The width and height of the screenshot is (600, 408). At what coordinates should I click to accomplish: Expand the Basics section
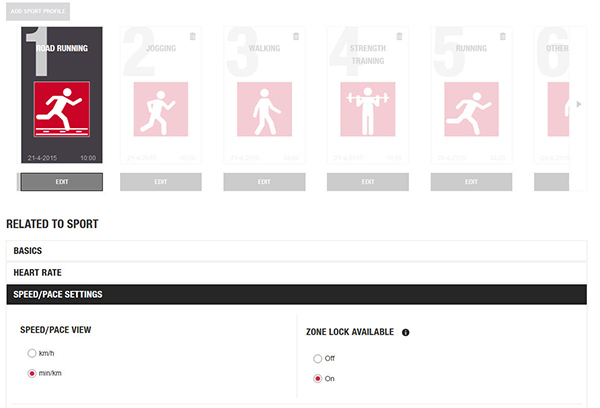pos(295,250)
